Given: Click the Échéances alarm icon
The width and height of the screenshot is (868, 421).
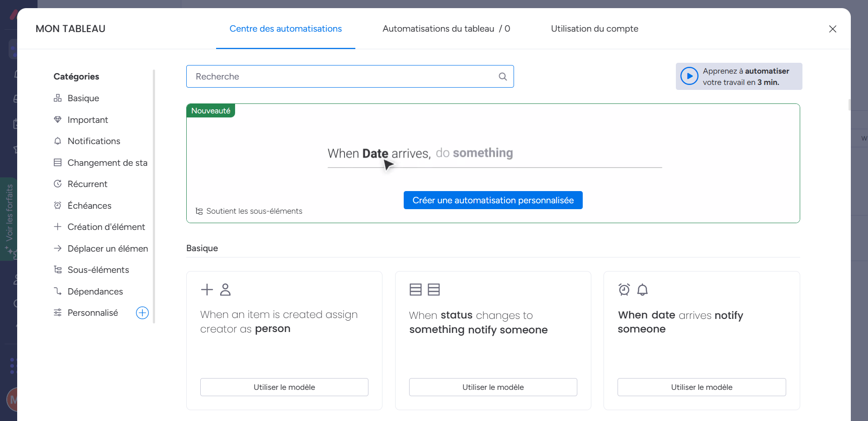Looking at the screenshot, I should click(x=57, y=206).
